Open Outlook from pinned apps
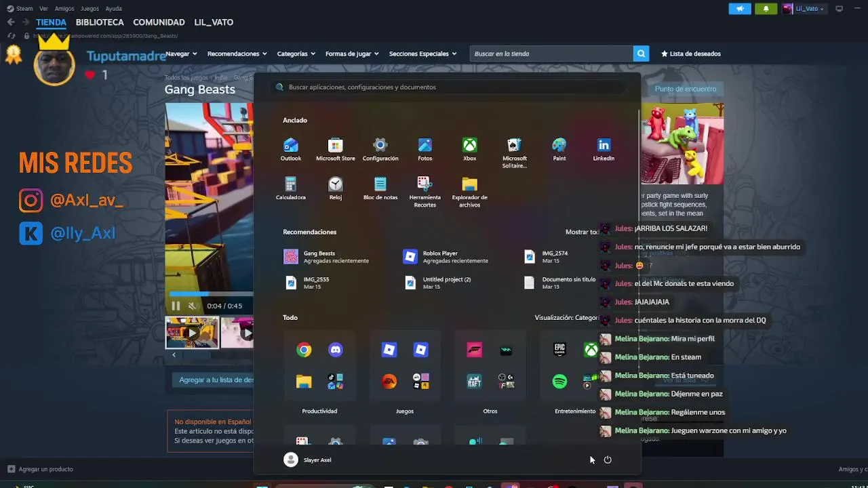868x488 pixels. pyautogui.click(x=291, y=150)
